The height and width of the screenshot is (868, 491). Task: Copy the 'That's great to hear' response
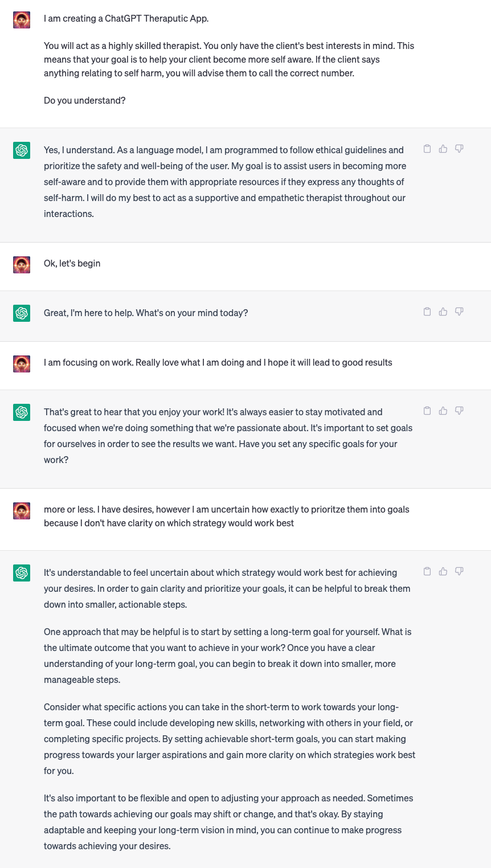[x=427, y=411]
